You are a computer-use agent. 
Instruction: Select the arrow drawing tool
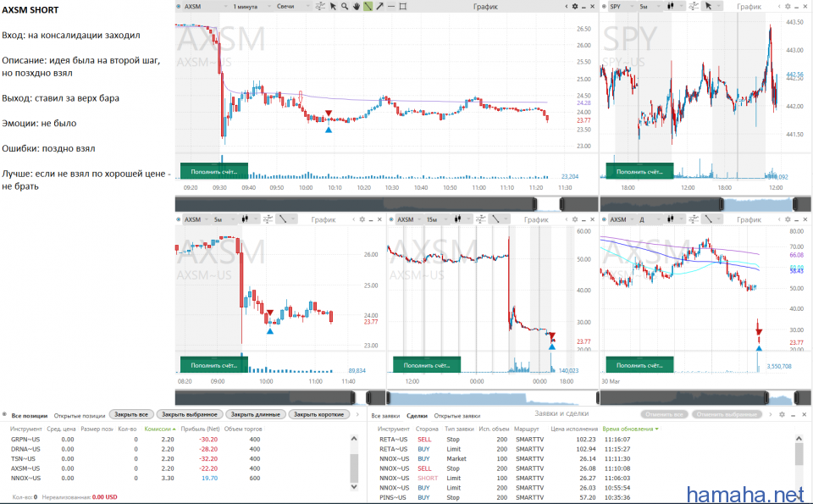click(380, 6)
